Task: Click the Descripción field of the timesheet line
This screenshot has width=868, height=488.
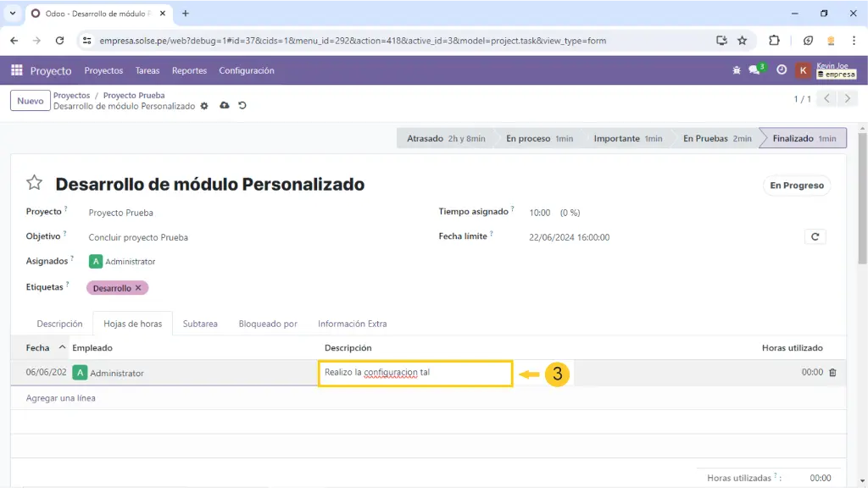Action: coord(415,373)
